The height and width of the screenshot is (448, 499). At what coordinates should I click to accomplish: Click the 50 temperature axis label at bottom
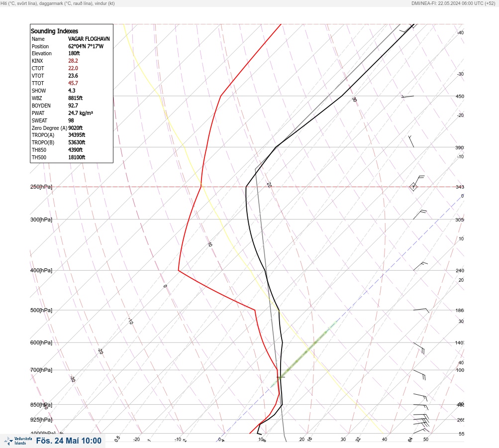point(426,440)
